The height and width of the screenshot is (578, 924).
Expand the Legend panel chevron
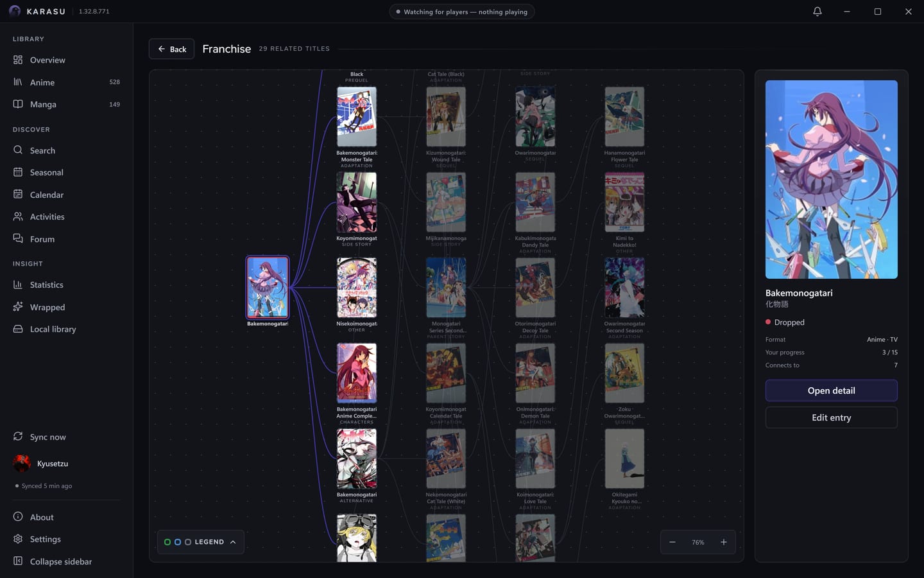pyautogui.click(x=233, y=542)
